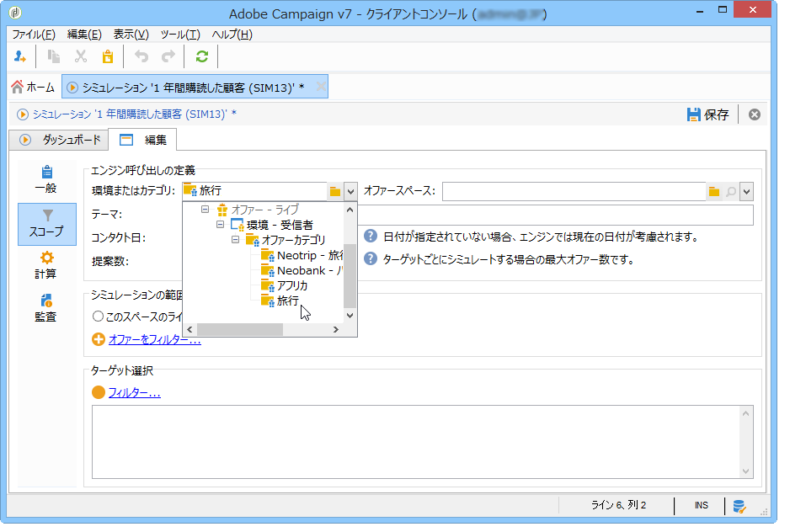Click the undo arrow icon
790x532 pixels.
point(141,56)
